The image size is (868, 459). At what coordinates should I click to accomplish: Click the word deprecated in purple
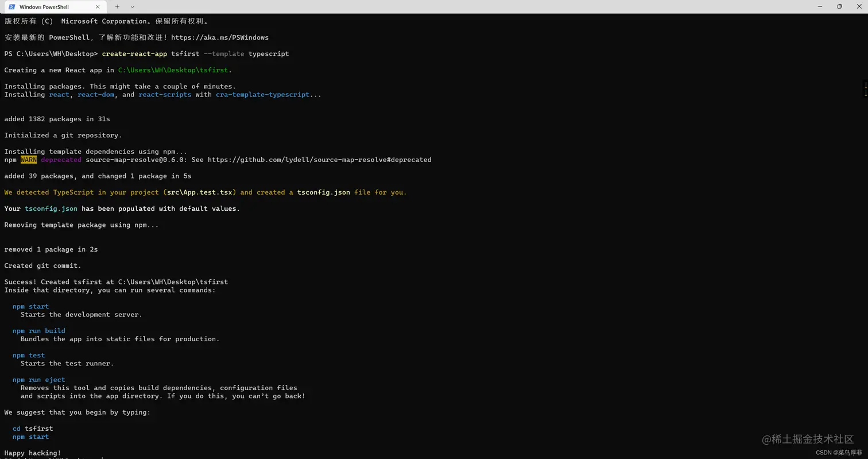point(61,160)
